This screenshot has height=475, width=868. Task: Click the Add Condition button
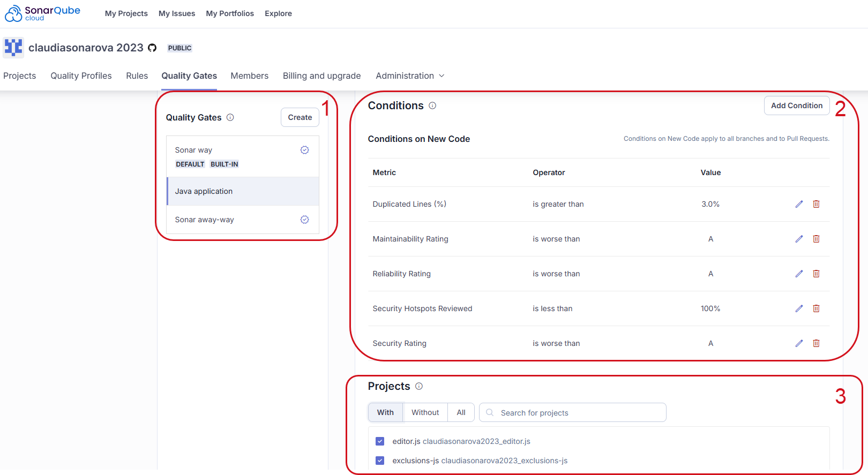click(x=796, y=105)
